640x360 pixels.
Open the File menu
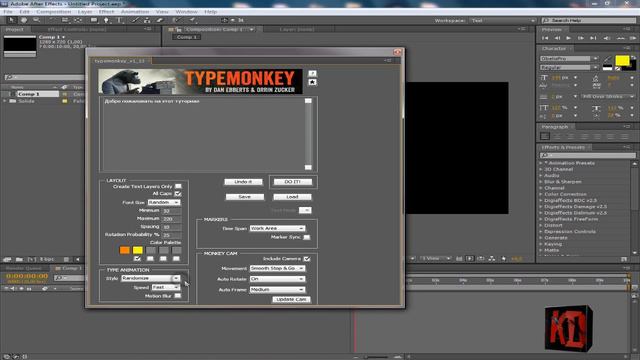[8, 12]
